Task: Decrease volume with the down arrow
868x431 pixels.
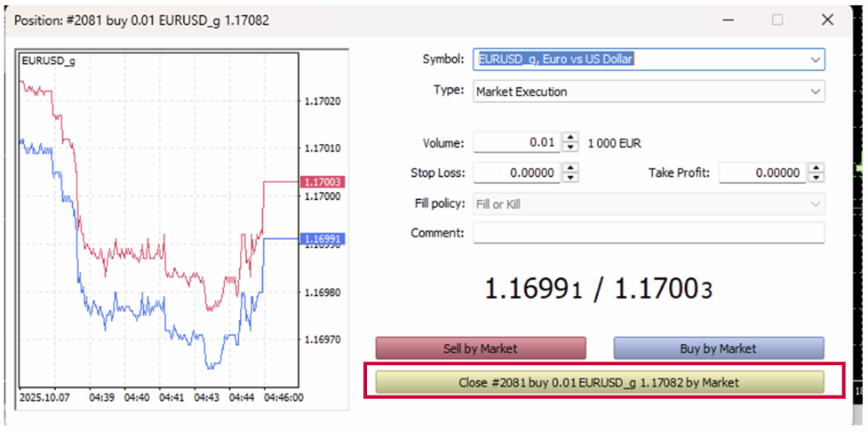Action: (571, 148)
